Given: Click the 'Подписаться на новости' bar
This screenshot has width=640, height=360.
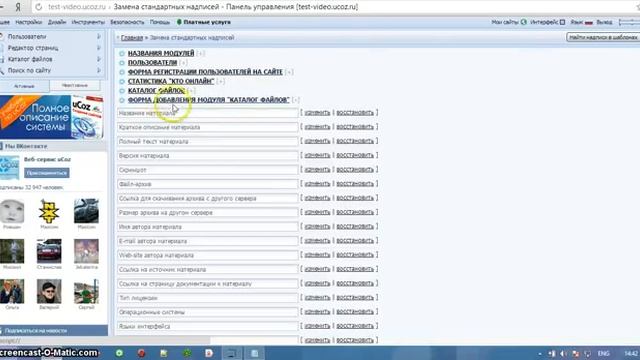Looking at the screenshot, I should 53,331.
